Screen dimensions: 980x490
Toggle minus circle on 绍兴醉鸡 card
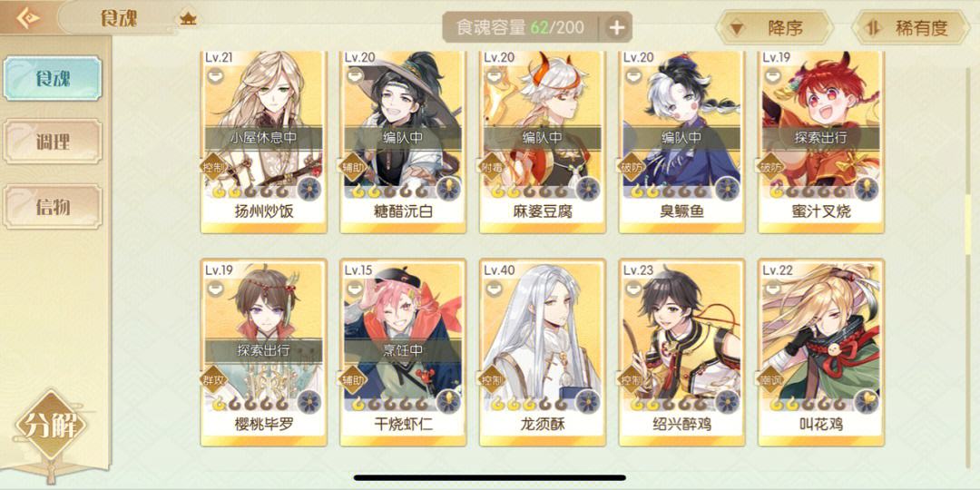point(632,289)
